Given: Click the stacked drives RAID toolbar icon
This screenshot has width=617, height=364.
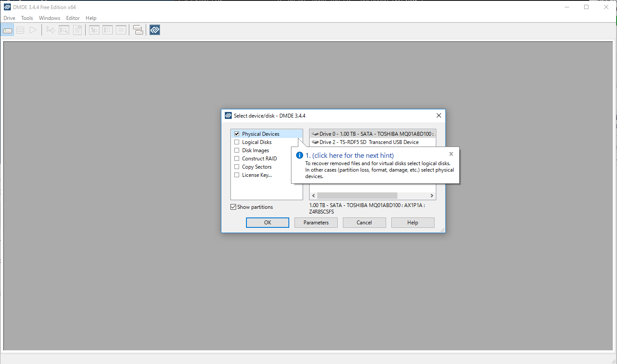Looking at the screenshot, I should point(138,30).
